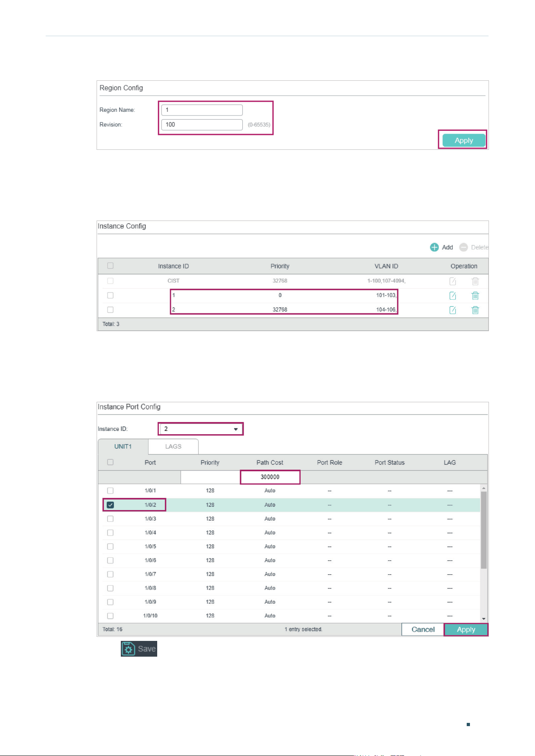Delete instance 2 using trash icon
This screenshot has height=756, width=535.
[x=475, y=310]
